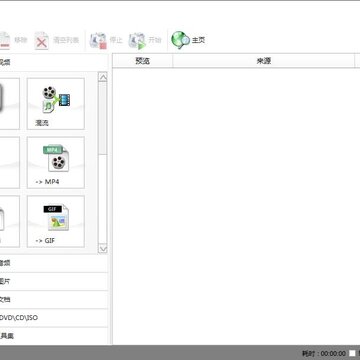The height and width of the screenshot is (360, 360).
Task: Click scroll-up arrow of format list
Action: tap(103, 77)
